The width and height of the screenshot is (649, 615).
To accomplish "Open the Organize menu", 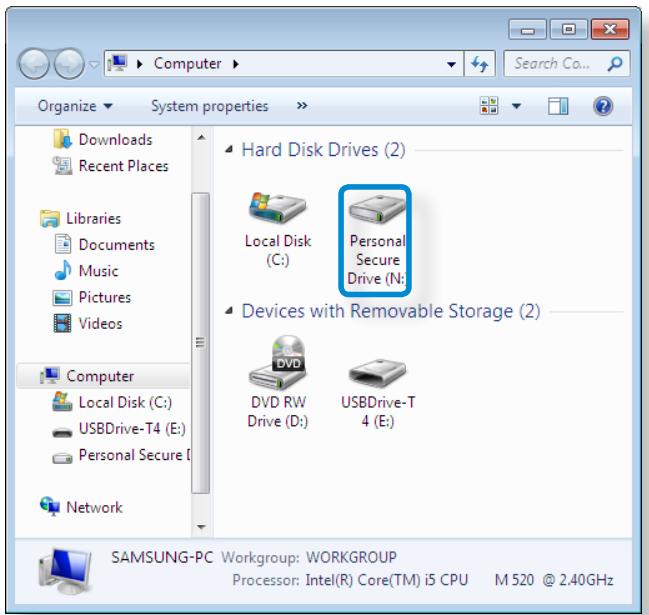I will pos(75,106).
